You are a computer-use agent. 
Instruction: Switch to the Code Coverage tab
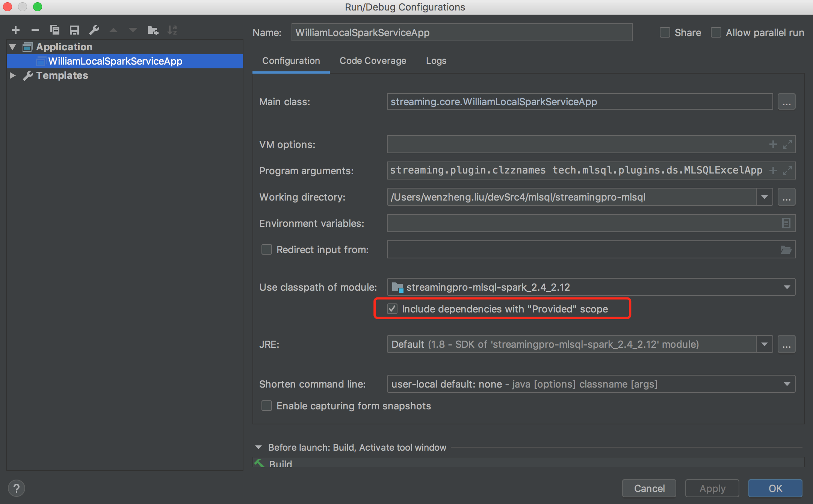point(373,61)
